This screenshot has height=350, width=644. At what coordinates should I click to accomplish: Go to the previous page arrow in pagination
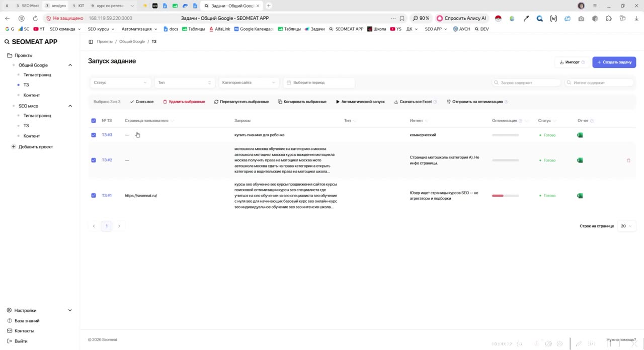(x=94, y=226)
